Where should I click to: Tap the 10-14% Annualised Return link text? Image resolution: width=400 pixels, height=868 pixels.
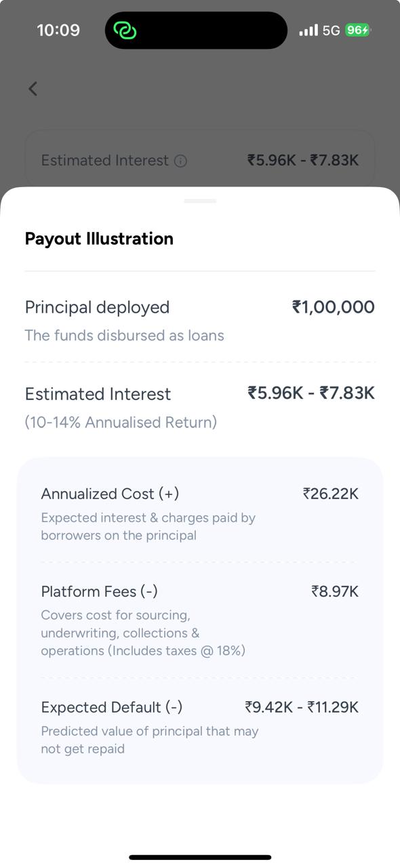point(121,422)
